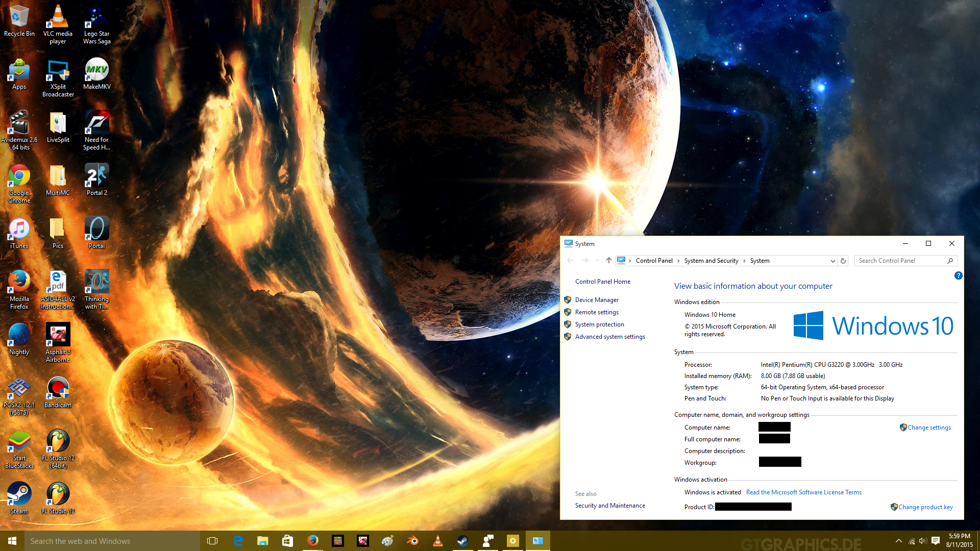Viewport: 980px width, 551px height.
Task: Select the Start BlueStacks desktop icon
Action: pyautogui.click(x=19, y=449)
